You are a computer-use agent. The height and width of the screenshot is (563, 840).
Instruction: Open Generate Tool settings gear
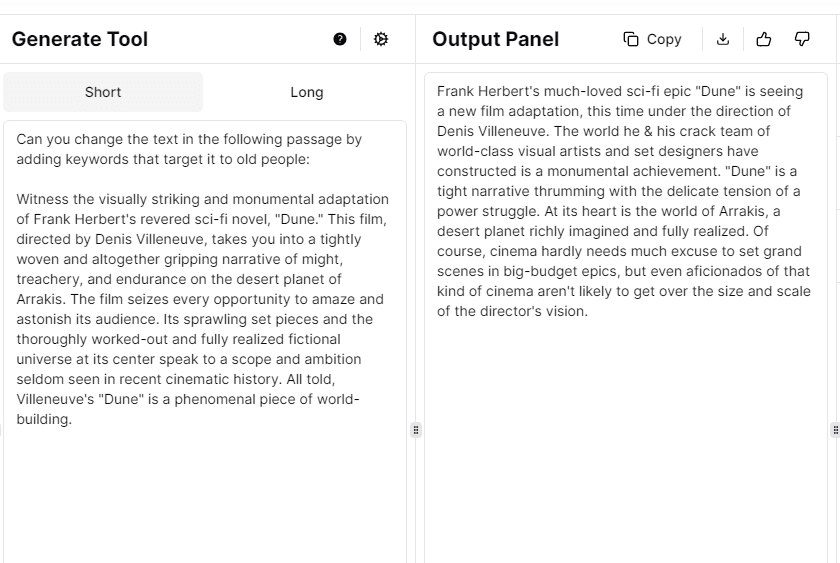(x=381, y=39)
